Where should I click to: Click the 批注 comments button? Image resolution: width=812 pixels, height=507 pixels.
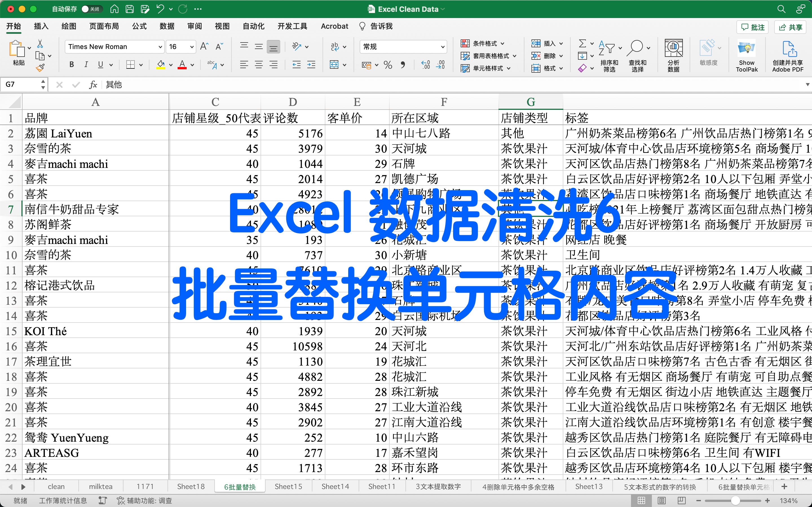point(753,27)
